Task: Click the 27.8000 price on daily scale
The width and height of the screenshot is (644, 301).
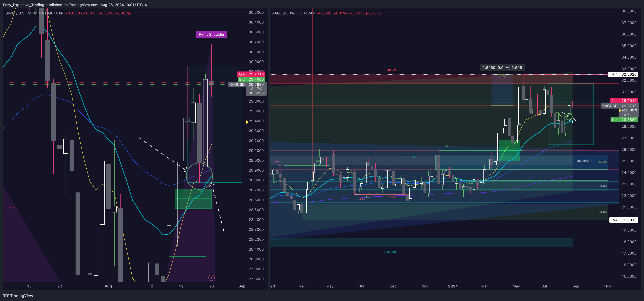Action: pos(256,279)
